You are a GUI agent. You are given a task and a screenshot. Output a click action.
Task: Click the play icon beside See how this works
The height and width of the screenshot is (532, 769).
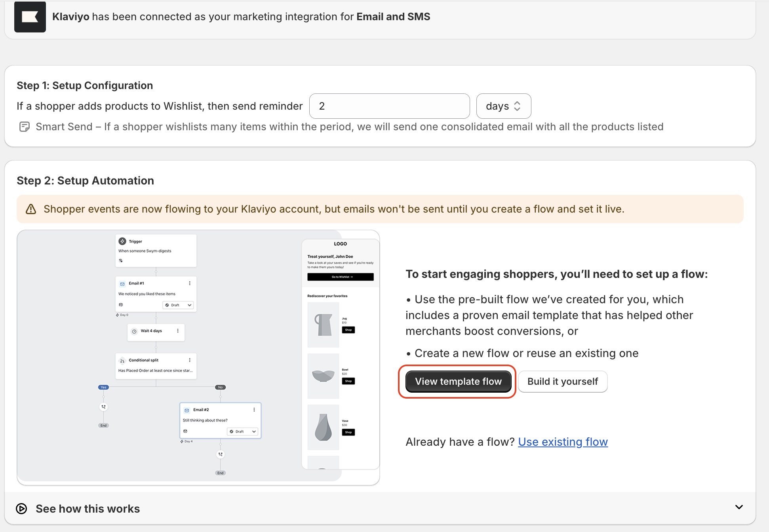coord(21,509)
